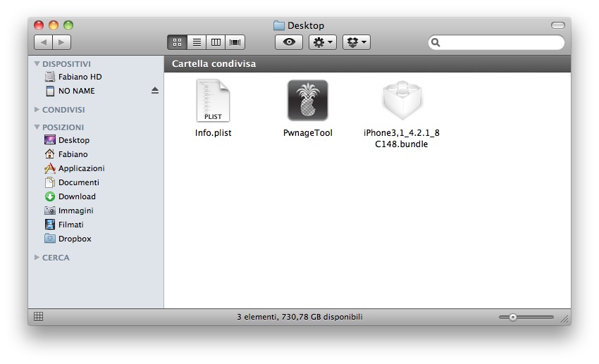
Task: Eject the NO NAME volume
Action: [x=155, y=91]
